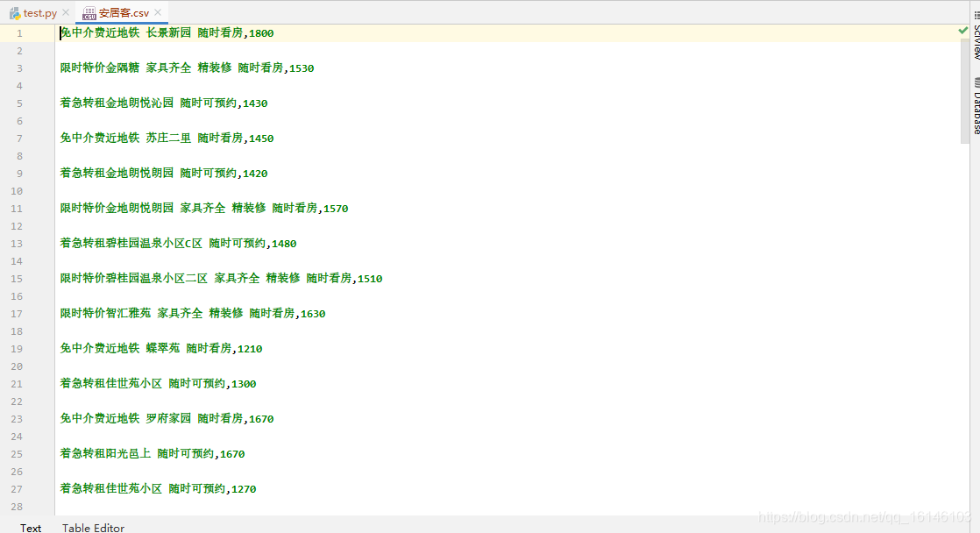Click line 7 text 苏庄二里 随时看房,1450
Viewport: 980px width, 533px height.
click(x=210, y=139)
